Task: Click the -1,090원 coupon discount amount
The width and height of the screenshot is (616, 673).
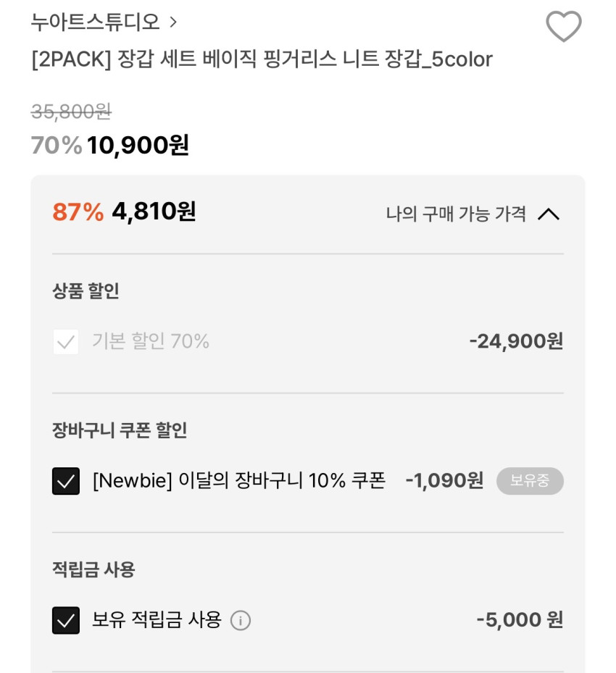Action: click(444, 480)
